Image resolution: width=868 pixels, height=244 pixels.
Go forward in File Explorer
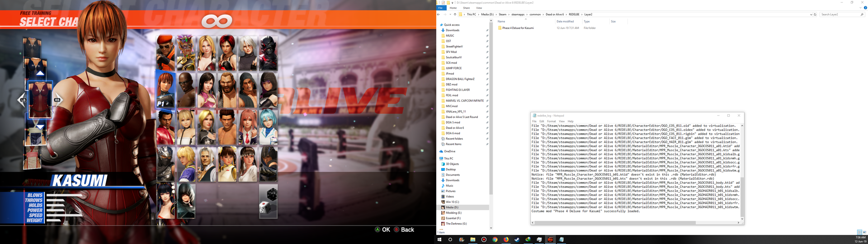[x=444, y=14]
